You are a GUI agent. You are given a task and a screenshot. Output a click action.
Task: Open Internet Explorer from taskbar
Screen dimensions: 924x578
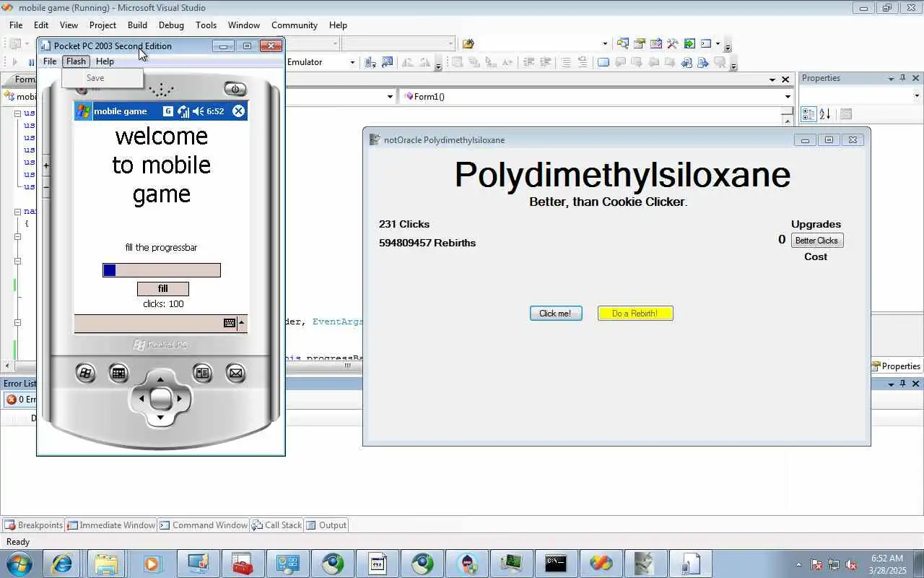coord(62,564)
